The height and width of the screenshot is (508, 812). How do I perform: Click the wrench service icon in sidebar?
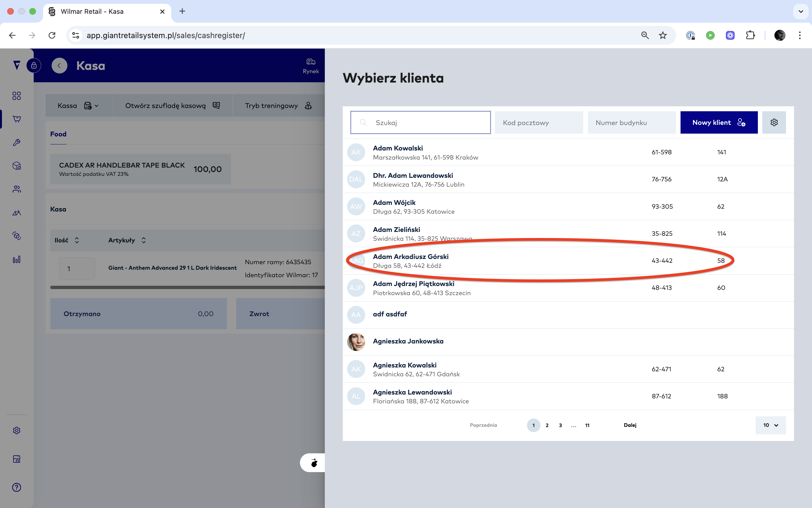pyautogui.click(x=17, y=142)
